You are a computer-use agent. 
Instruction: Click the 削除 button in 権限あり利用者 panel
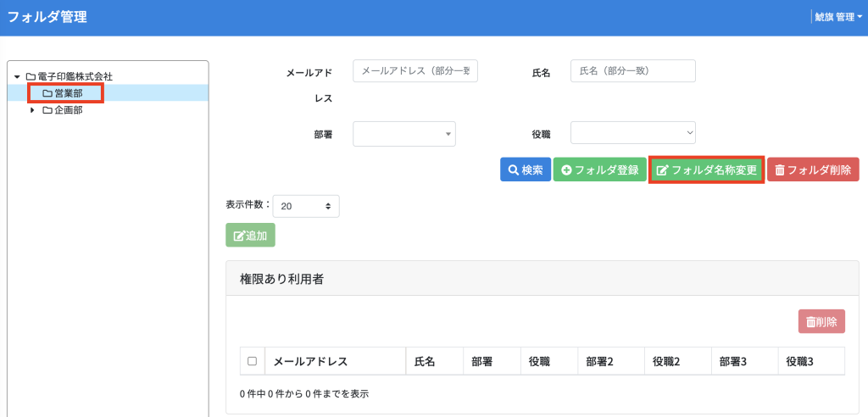click(x=821, y=322)
